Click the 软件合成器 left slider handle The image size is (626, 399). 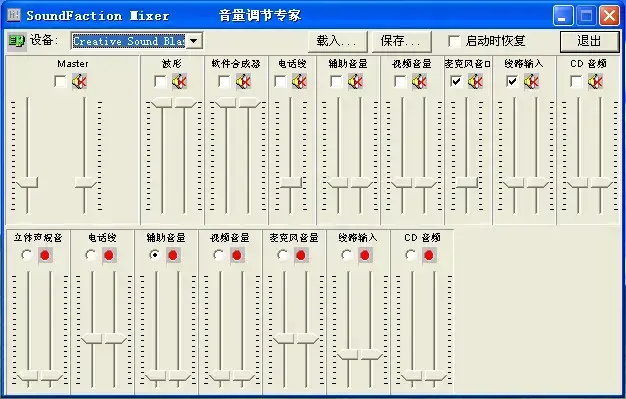(226, 103)
